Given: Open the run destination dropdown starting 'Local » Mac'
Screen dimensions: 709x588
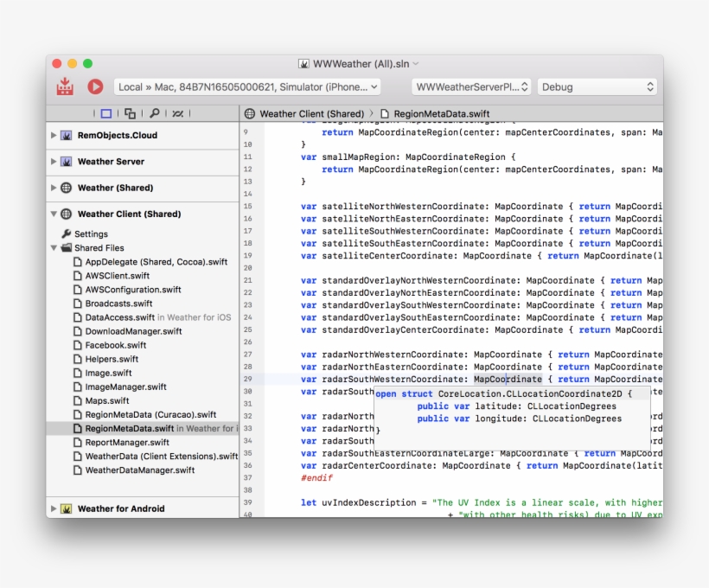Looking at the screenshot, I should tap(247, 86).
